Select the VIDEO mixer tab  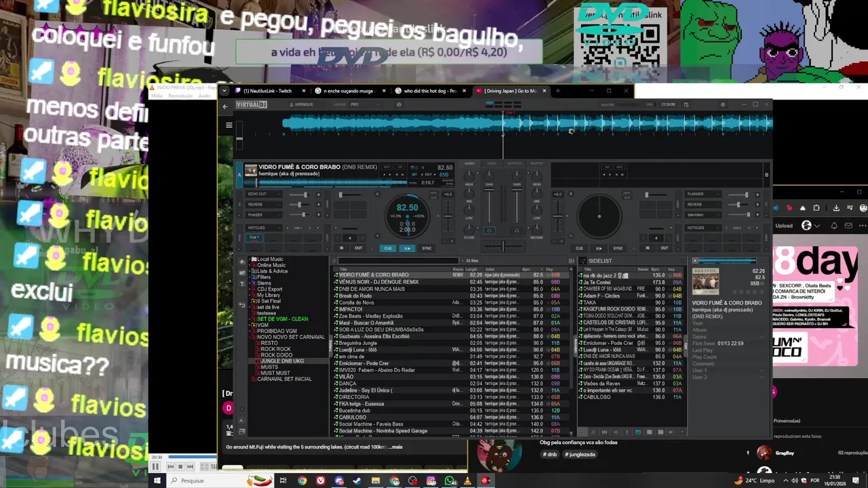pos(492,163)
